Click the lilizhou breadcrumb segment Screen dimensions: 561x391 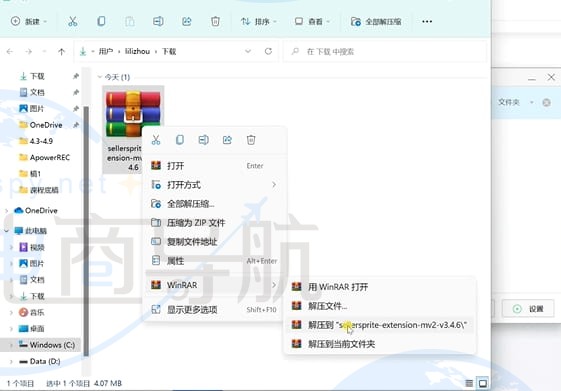[137, 52]
